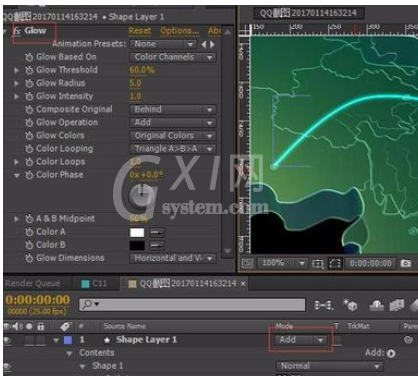Open Glow Based On Color Channels dropdown
Viewport: 418px width, 376px height.
tap(173, 57)
